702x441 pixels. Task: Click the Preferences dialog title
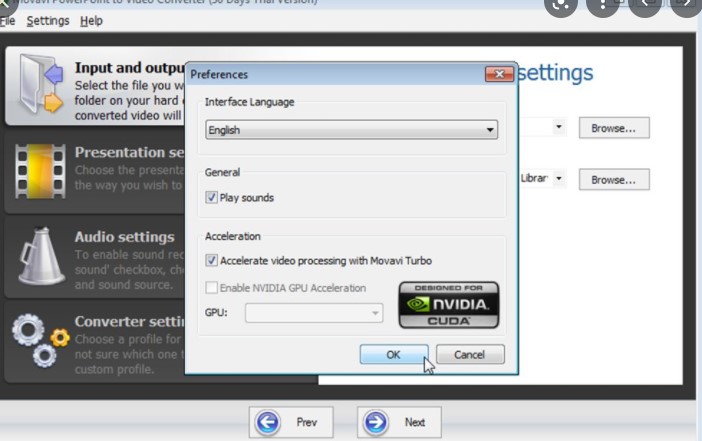click(x=219, y=74)
